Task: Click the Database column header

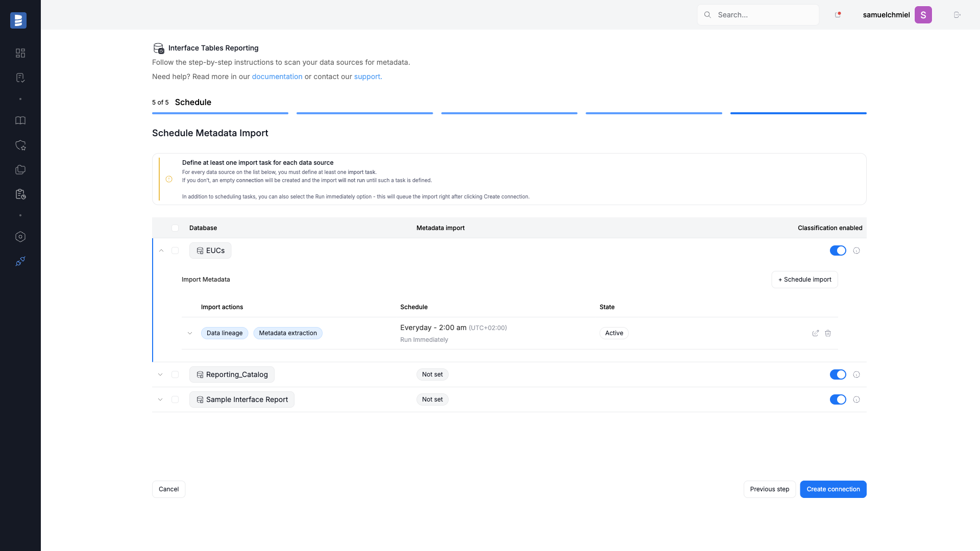Action: click(203, 228)
